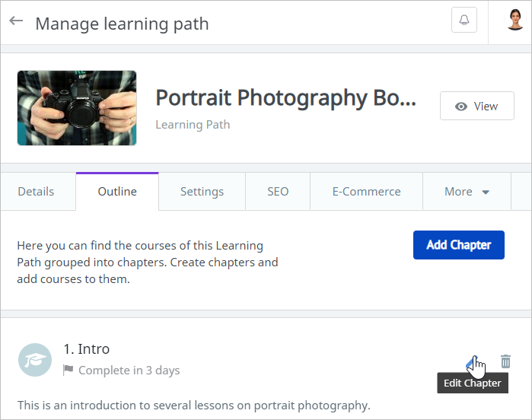Screen dimensions: 532x420
Task: Click the View button
Action: pos(476,107)
